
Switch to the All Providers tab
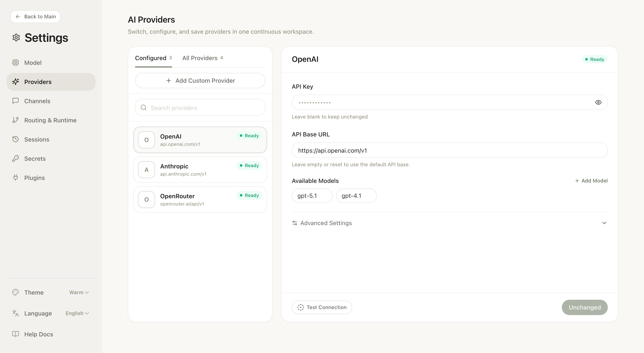pos(202,58)
